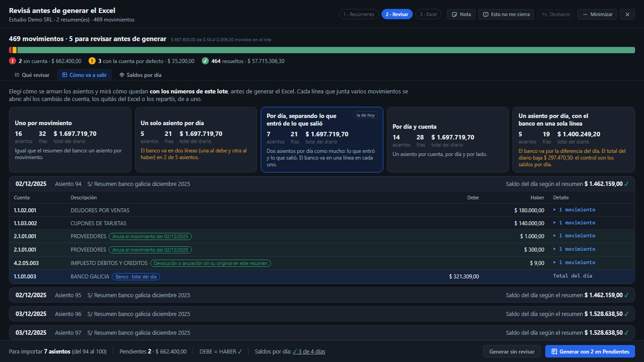Expand '1 movimiento' on the $ 300,00 PROVEEDORES row
The image size is (644, 362).
(x=574, y=249)
